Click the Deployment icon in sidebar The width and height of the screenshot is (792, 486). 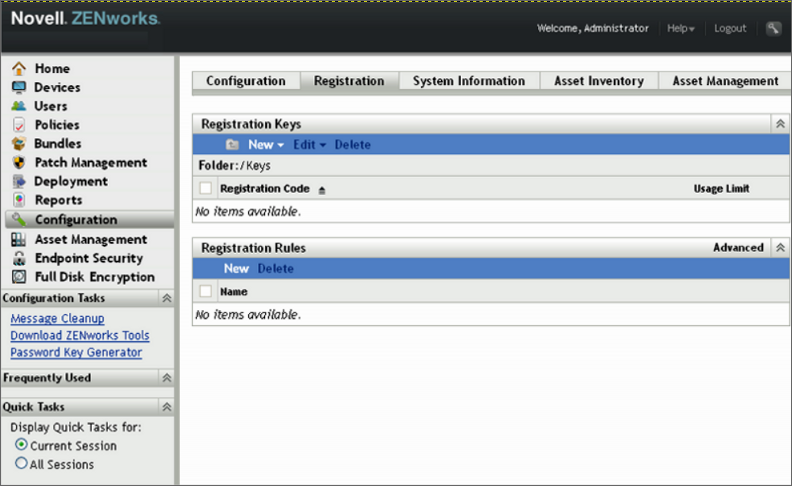point(19,181)
